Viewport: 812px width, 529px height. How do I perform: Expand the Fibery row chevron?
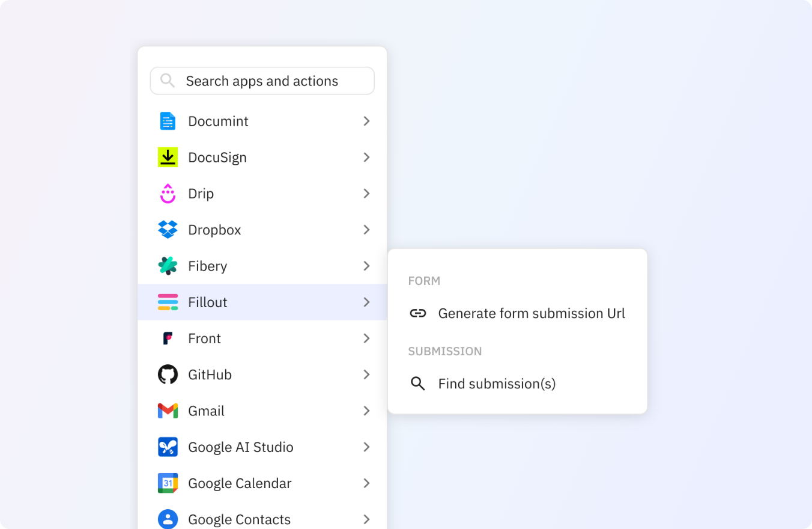pos(366,266)
